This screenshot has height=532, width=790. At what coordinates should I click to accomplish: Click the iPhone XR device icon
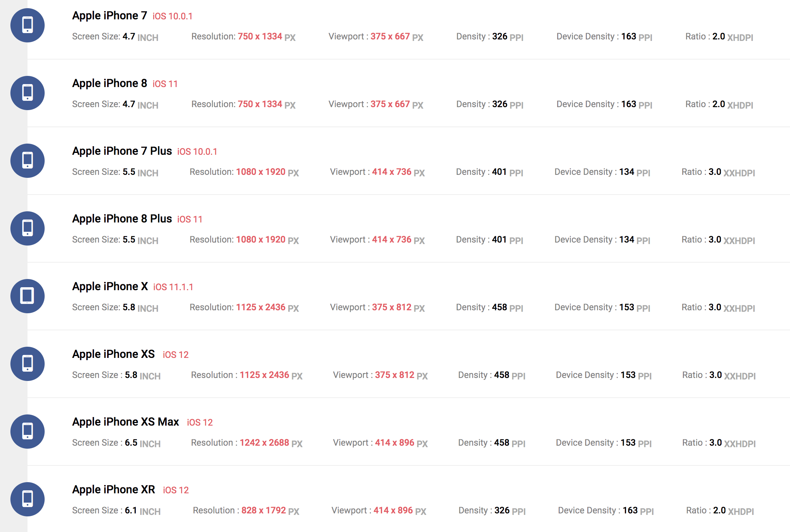(28, 499)
